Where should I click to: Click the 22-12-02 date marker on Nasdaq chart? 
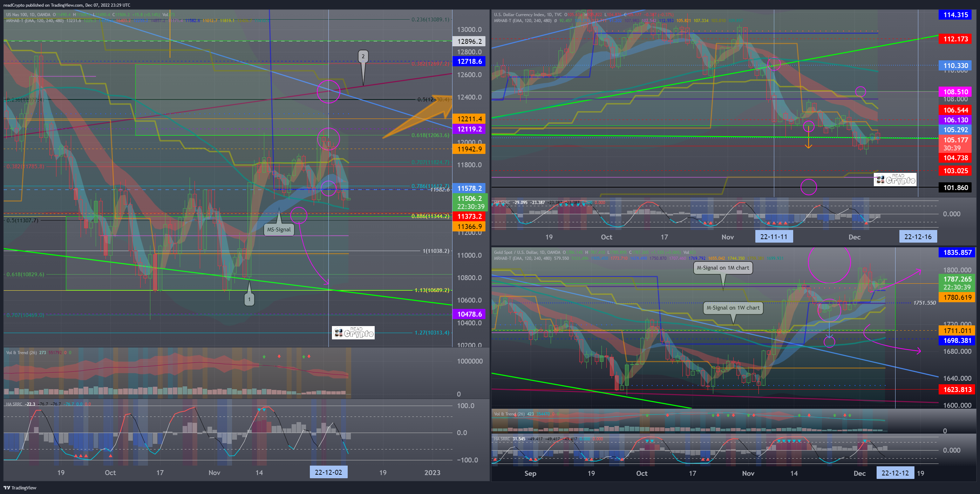tap(328, 472)
